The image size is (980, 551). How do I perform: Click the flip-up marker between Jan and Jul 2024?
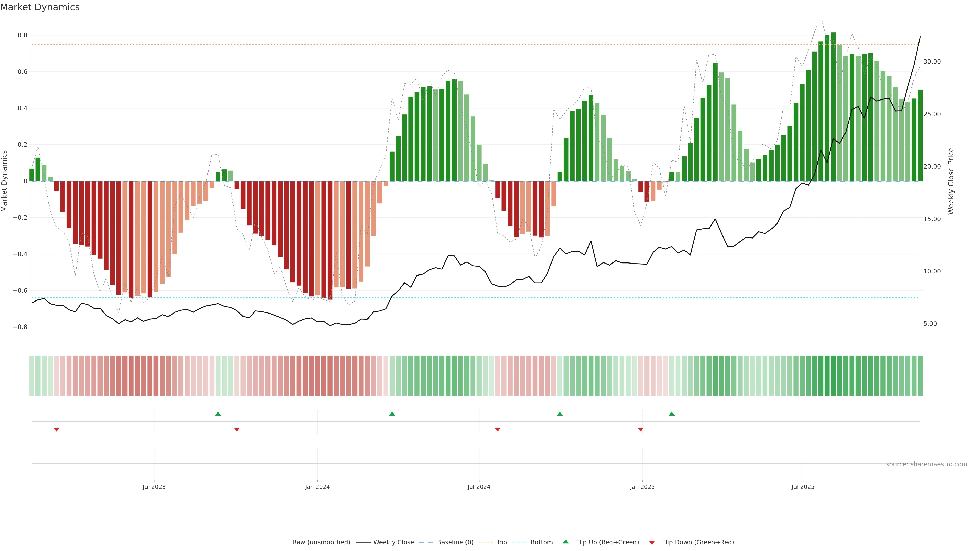(392, 414)
